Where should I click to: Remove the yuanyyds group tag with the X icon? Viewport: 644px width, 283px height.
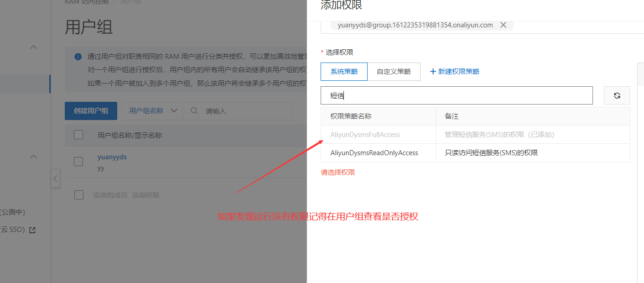pos(503,25)
